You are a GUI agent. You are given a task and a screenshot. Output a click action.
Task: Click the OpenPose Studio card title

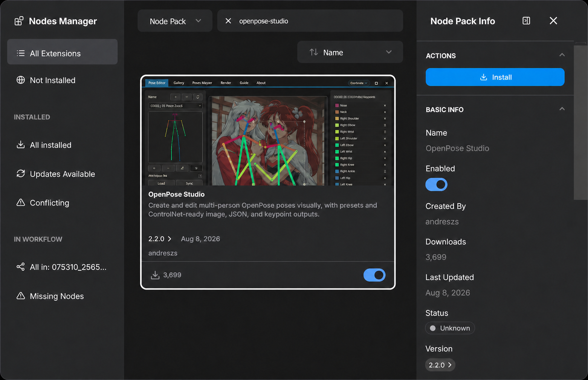(176, 195)
